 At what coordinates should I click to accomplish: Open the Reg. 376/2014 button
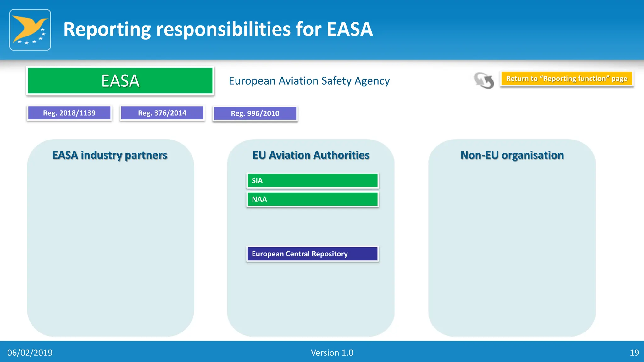tap(162, 113)
